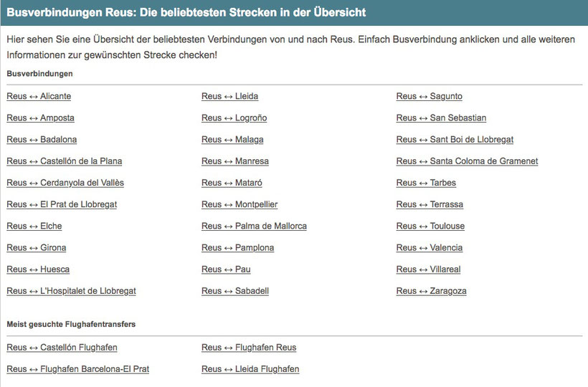This screenshot has height=387, width=588.
Task: Open the Reus ↔ Lleida connection
Action: tap(229, 96)
